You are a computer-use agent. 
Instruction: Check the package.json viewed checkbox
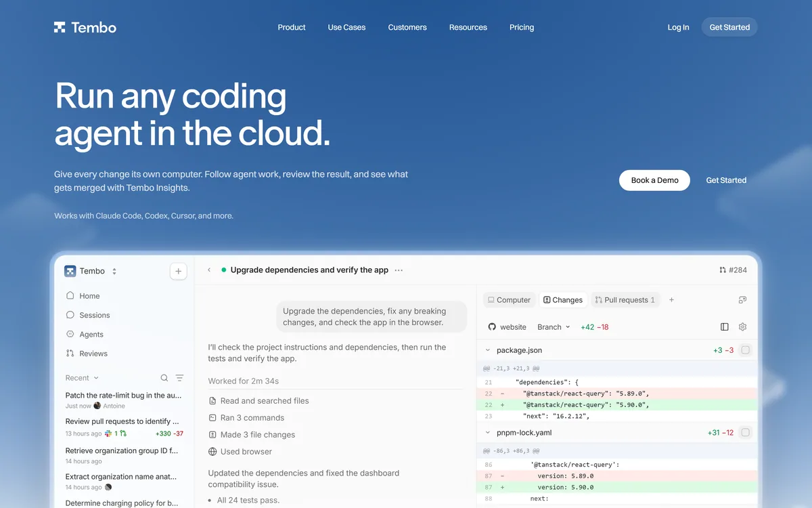tap(745, 350)
